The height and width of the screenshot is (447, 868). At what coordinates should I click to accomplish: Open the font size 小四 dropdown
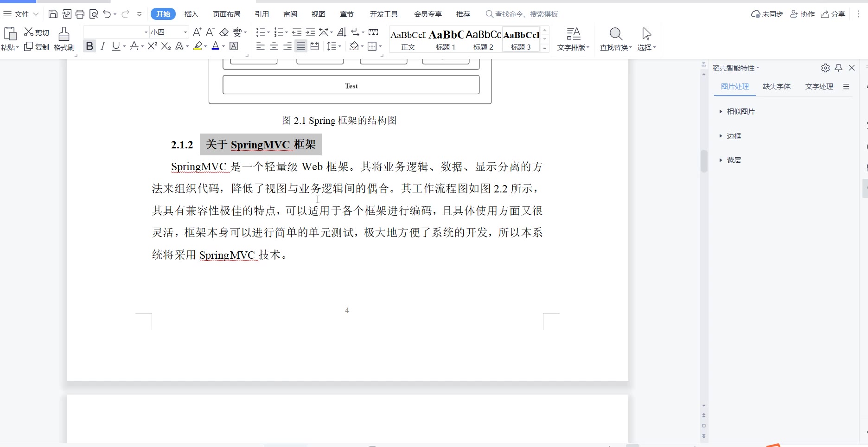[185, 32]
